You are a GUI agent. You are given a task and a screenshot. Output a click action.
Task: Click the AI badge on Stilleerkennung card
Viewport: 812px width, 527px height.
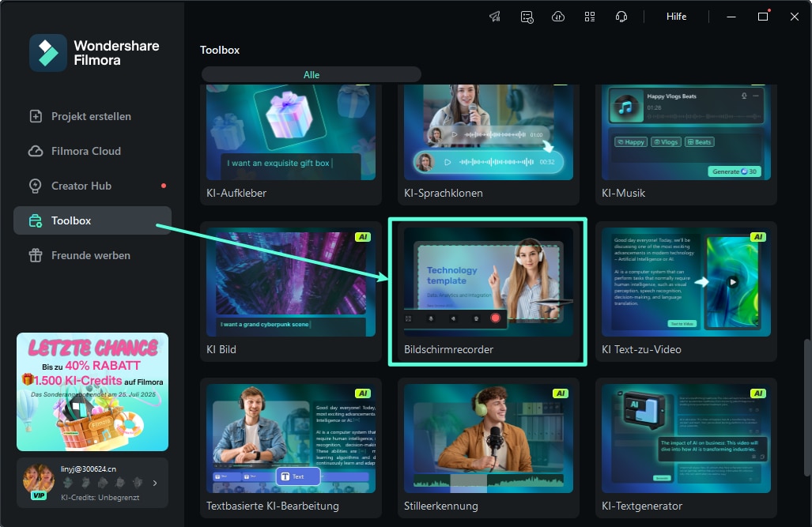(561, 393)
